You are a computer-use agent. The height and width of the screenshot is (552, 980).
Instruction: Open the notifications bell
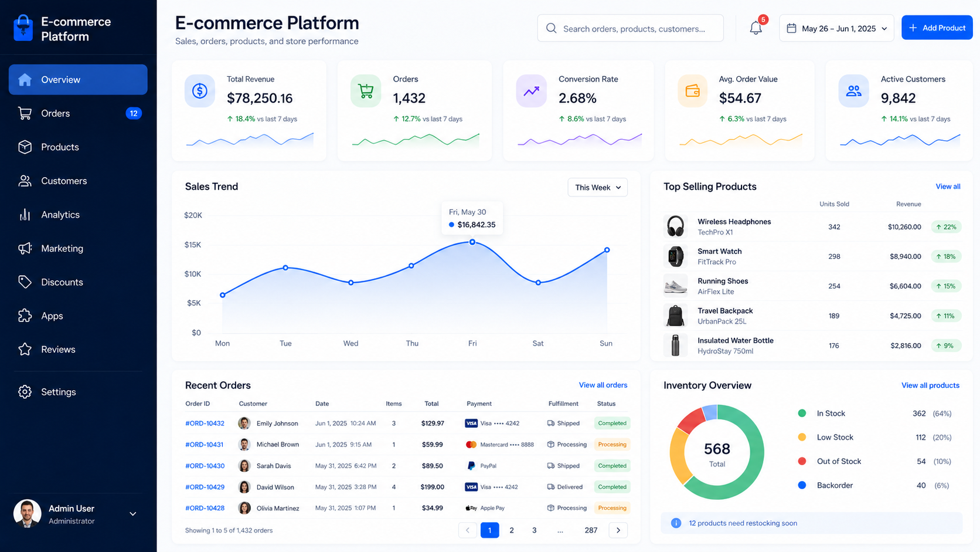(x=756, y=28)
